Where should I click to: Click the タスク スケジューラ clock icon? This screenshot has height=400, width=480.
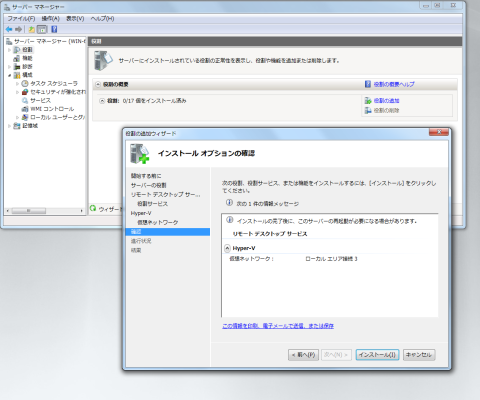pyautogui.click(x=25, y=83)
